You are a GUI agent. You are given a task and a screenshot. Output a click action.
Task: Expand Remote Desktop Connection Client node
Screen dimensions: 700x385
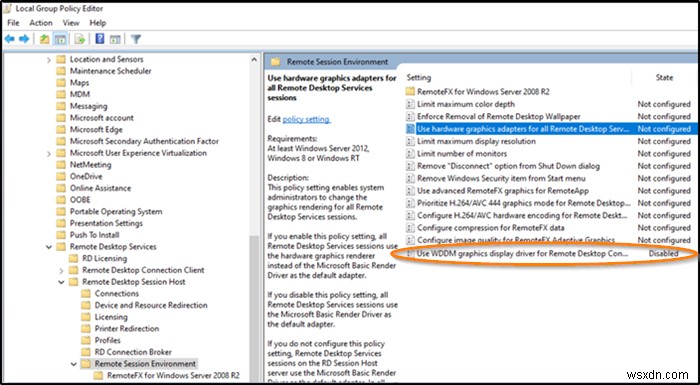[x=62, y=270]
